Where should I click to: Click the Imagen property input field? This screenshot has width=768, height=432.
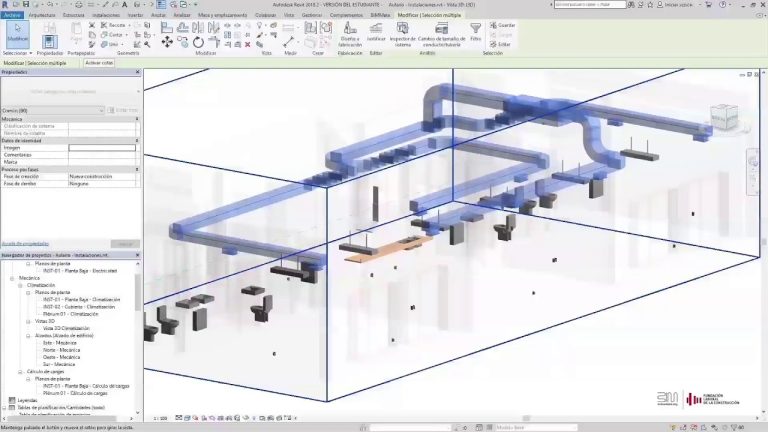point(102,148)
